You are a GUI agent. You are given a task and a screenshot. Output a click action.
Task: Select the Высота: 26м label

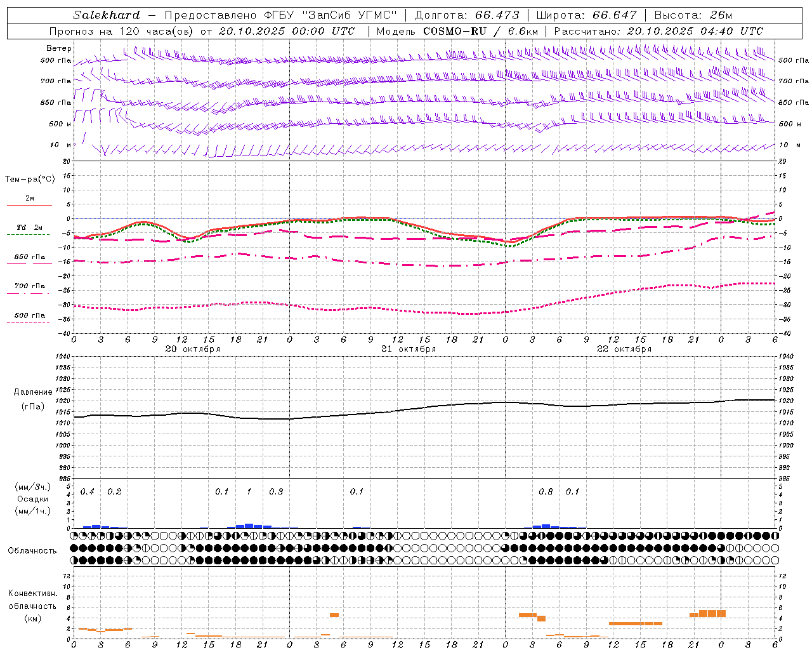(693, 15)
